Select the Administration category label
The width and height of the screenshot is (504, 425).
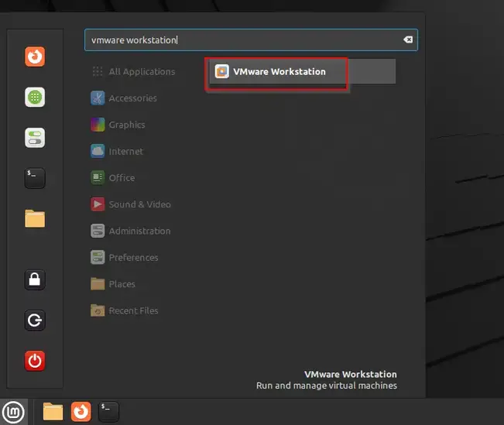[x=139, y=231]
